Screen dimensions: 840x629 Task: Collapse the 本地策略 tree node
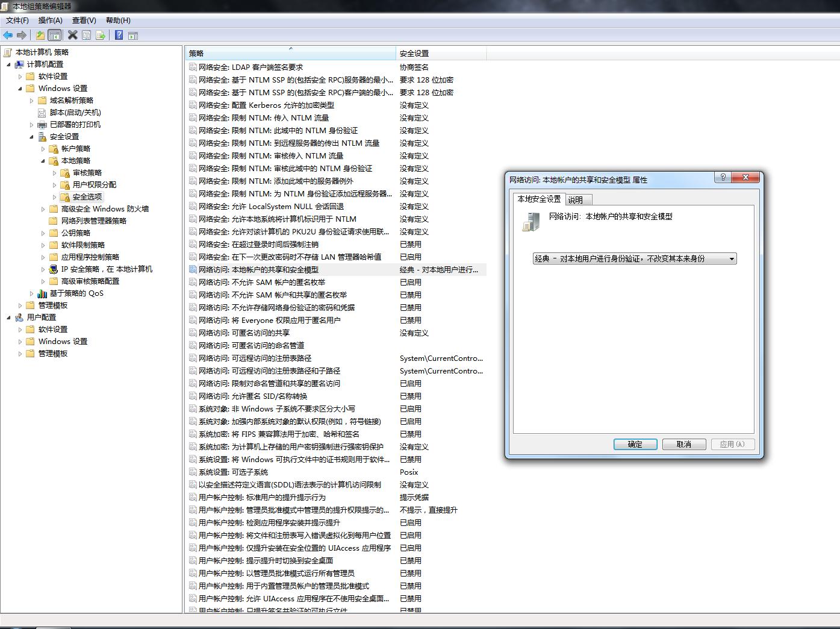point(43,161)
